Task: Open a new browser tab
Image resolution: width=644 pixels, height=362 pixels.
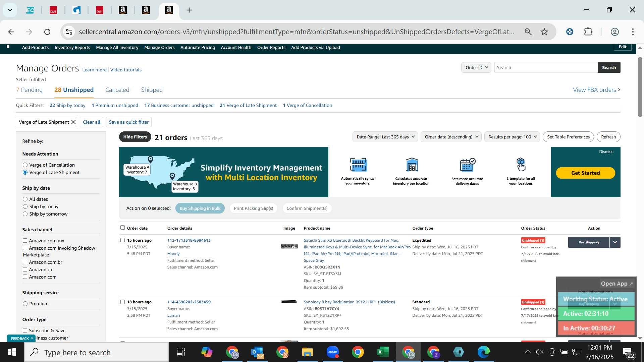Action: click(189, 10)
